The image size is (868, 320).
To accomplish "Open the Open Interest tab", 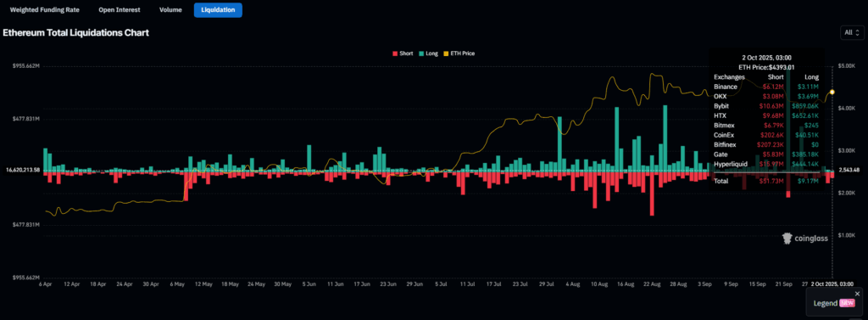I will coord(119,10).
